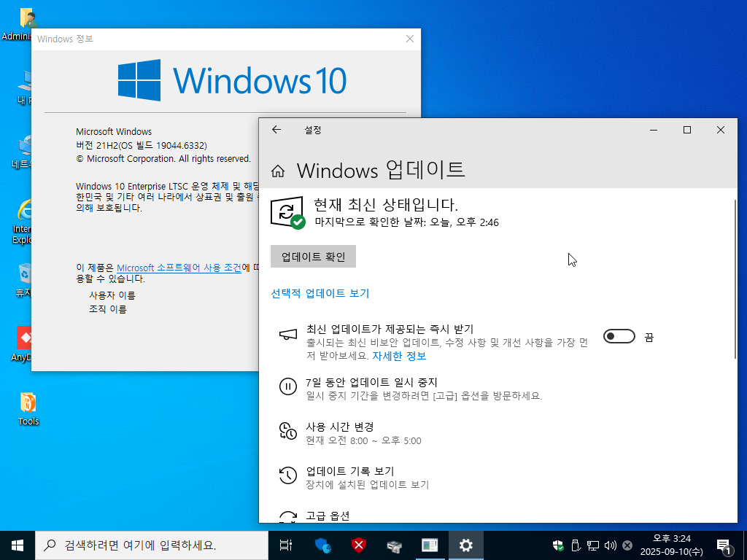747x560 pixels.
Task: Go back with the Settings back arrow
Action: coord(276,130)
